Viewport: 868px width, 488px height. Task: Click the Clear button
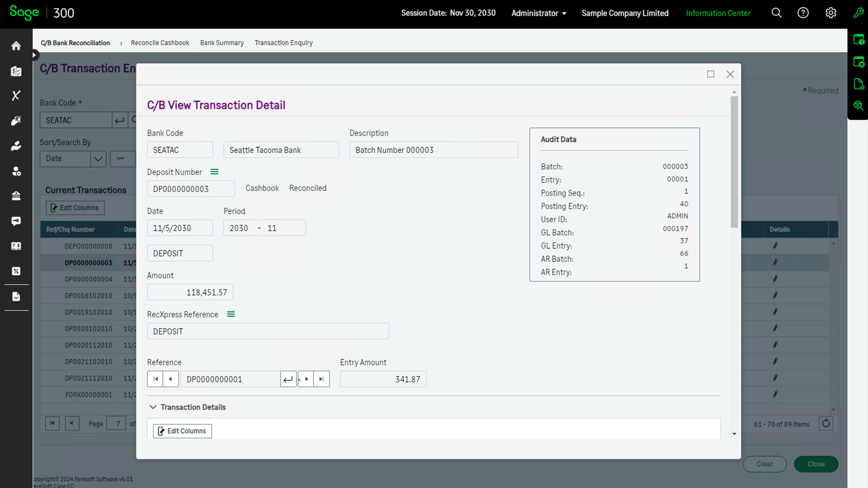pos(764,464)
